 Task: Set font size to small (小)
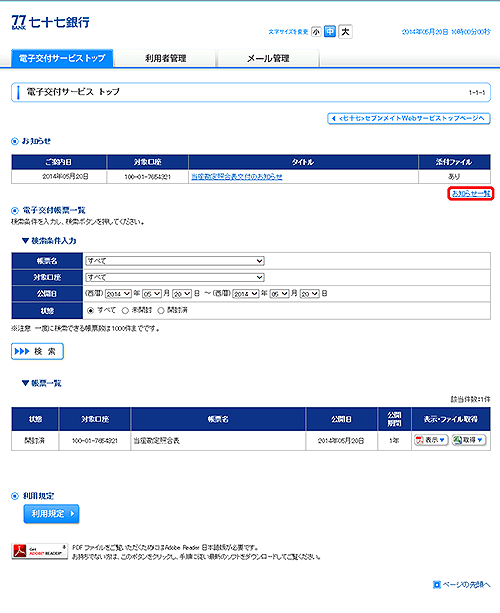316,32
